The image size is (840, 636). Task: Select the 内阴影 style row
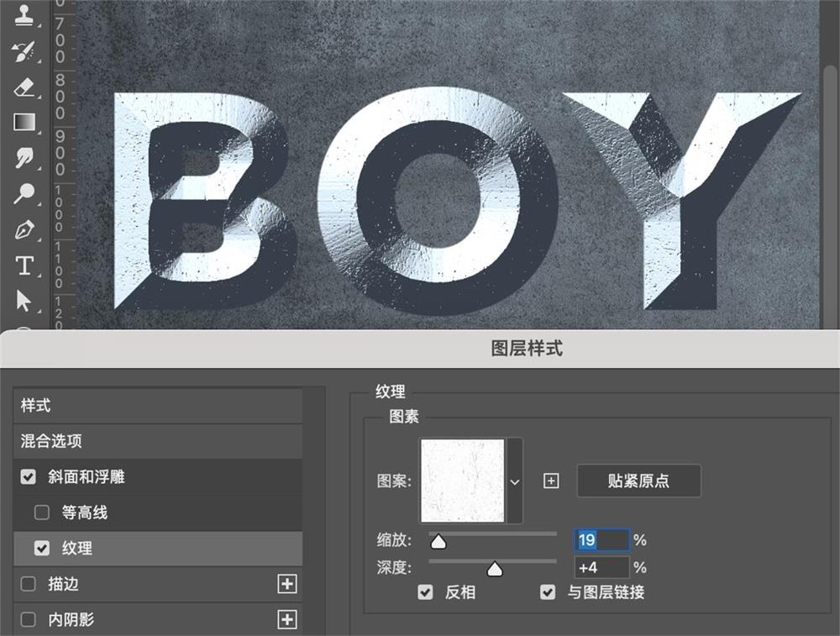pyautogui.click(x=158, y=619)
